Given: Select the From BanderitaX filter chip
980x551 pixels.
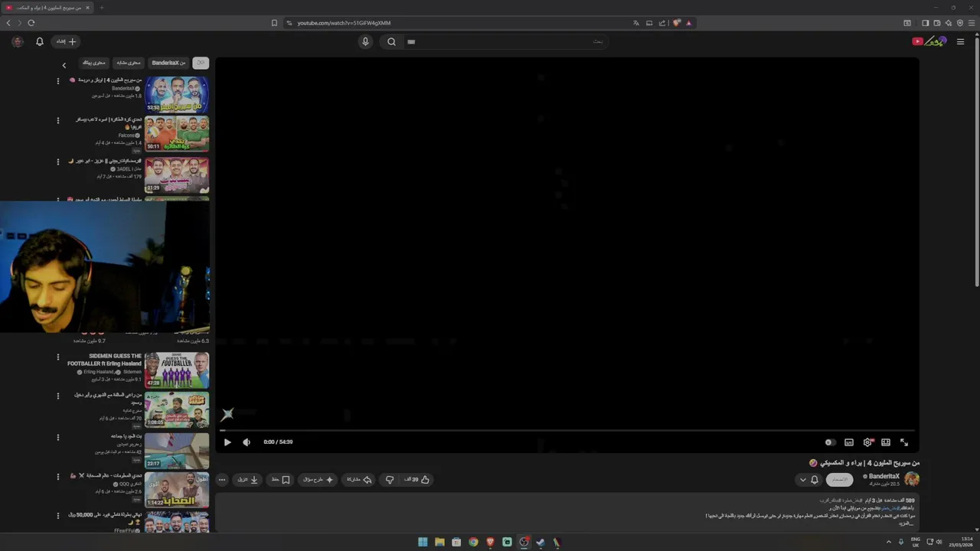Looking at the screenshot, I should (168, 63).
